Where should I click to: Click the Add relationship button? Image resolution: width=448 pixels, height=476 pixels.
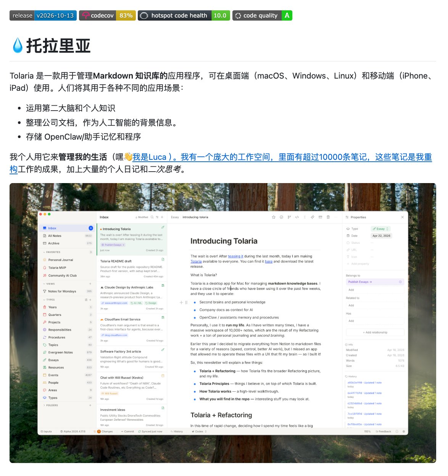click(375, 332)
